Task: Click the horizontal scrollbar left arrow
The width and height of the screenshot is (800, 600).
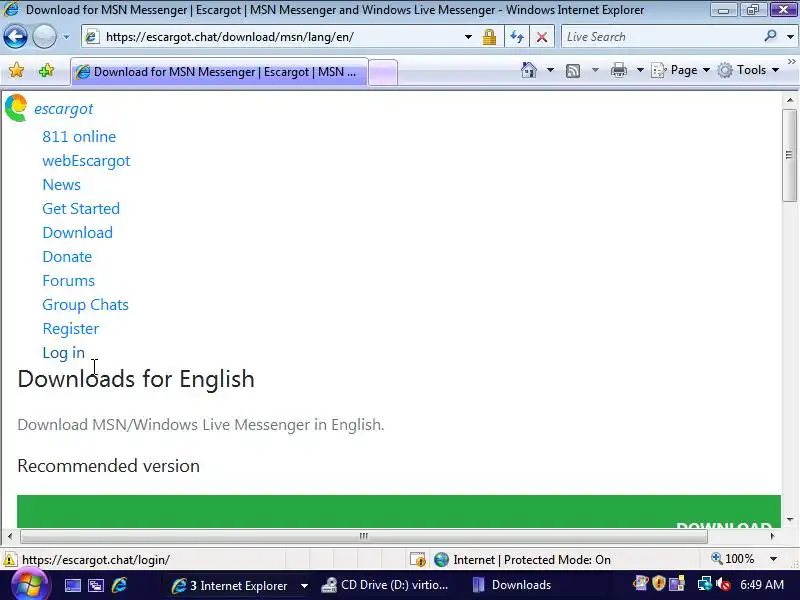Action: coord(10,536)
